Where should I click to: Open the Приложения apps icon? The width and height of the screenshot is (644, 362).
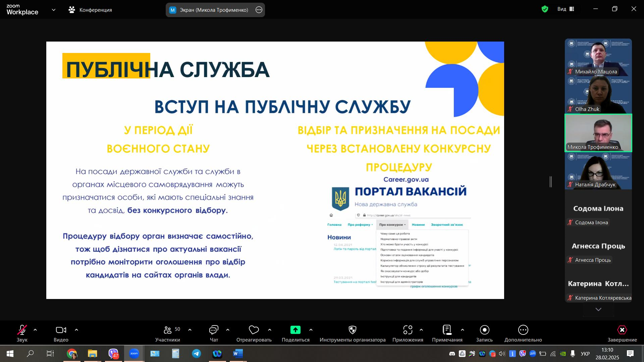pos(408,330)
